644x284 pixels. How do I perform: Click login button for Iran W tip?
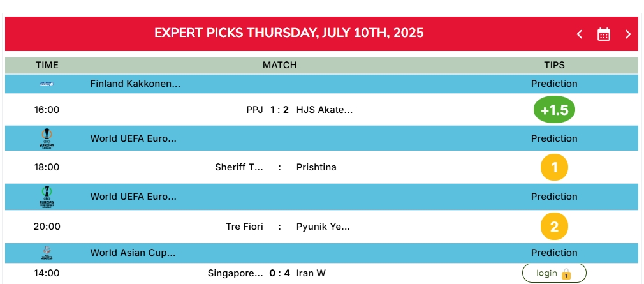554,273
